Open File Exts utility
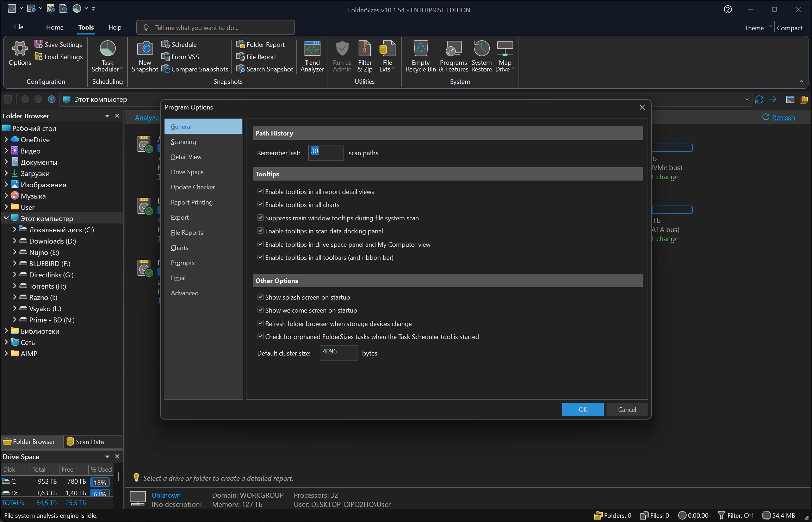 (x=387, y=56)
